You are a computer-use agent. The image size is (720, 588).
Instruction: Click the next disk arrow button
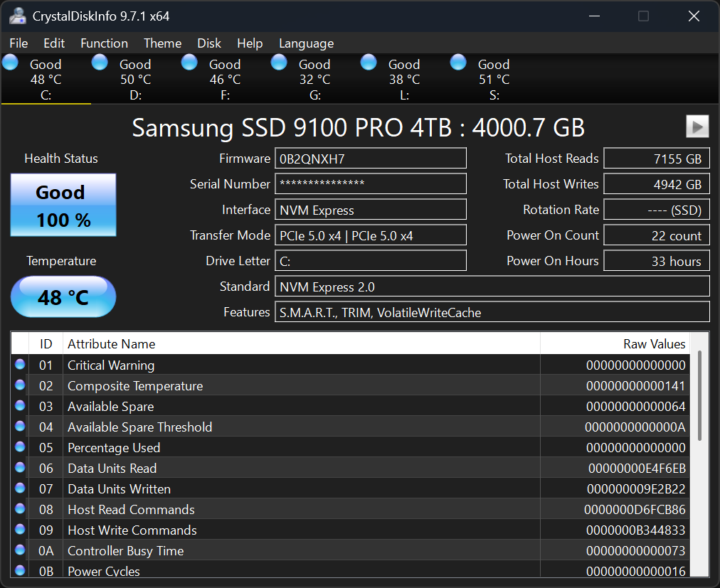pos(697,127)
